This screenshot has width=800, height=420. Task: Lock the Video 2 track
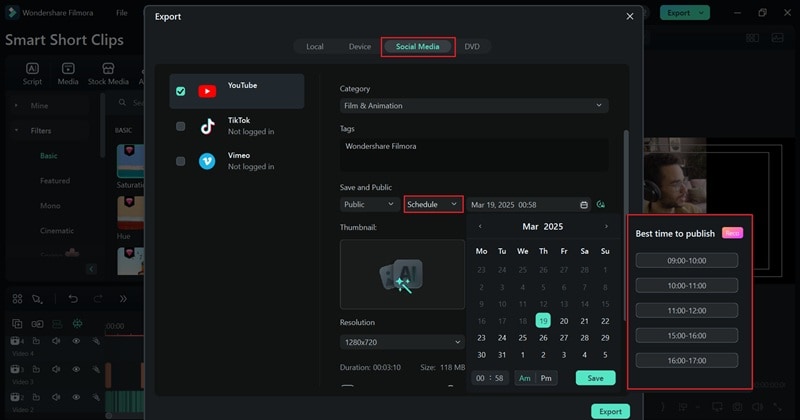point(36,397)
